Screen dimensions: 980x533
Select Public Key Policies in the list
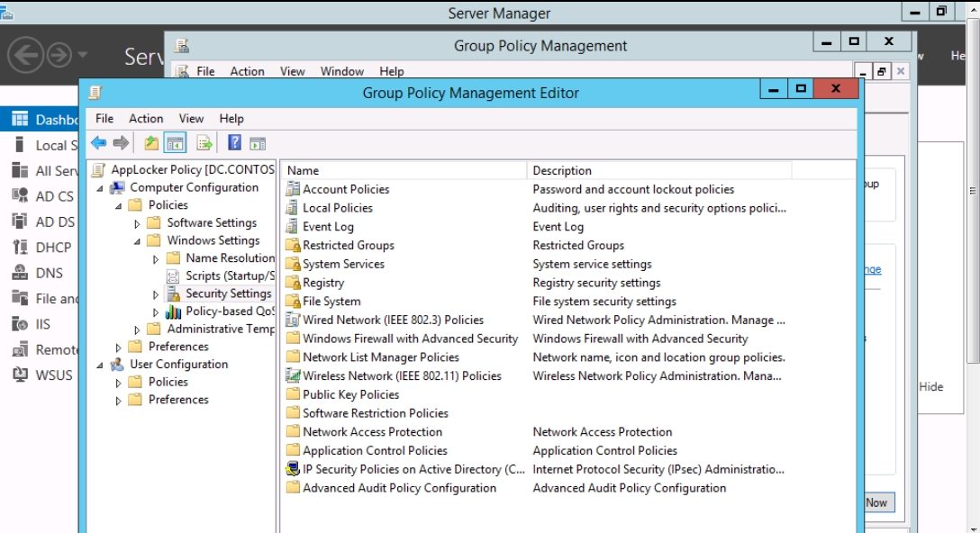[x=350, y=394]
